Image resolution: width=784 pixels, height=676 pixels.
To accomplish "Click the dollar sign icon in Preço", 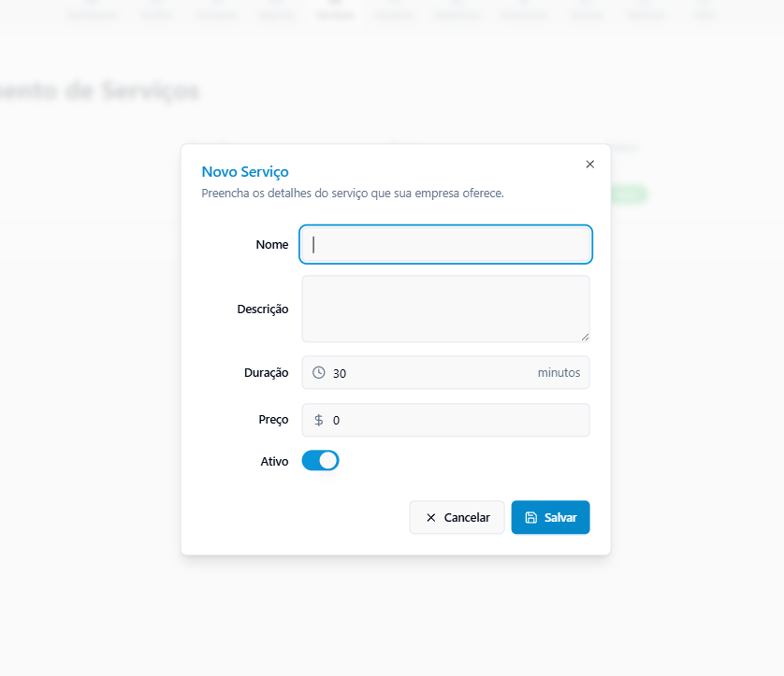I will [x=318, y=420].
